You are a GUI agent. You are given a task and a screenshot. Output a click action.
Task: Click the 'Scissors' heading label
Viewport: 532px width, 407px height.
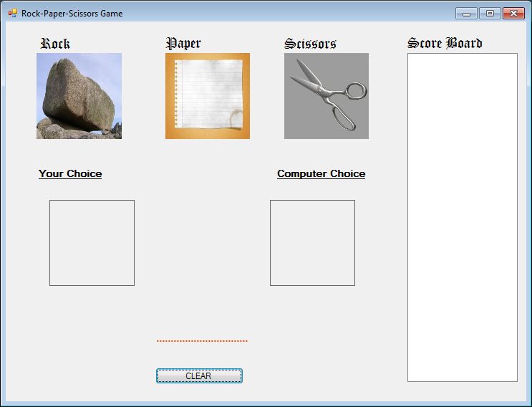(x=311, y=44)
